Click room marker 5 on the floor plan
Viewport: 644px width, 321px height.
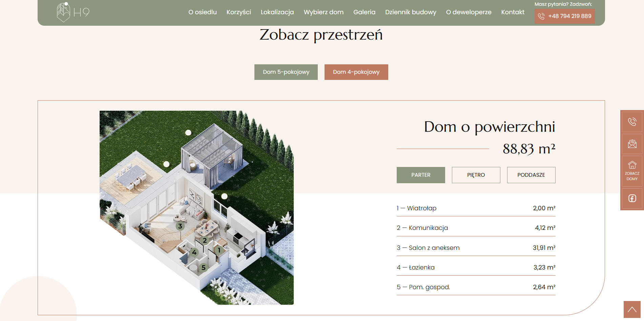[203, 267]
